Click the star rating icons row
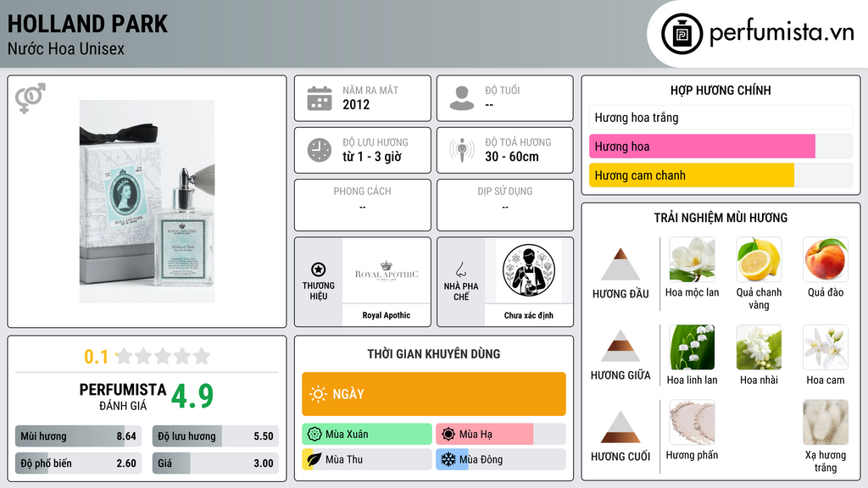Viewport: 868px width, 488px height. pos(164,356)
